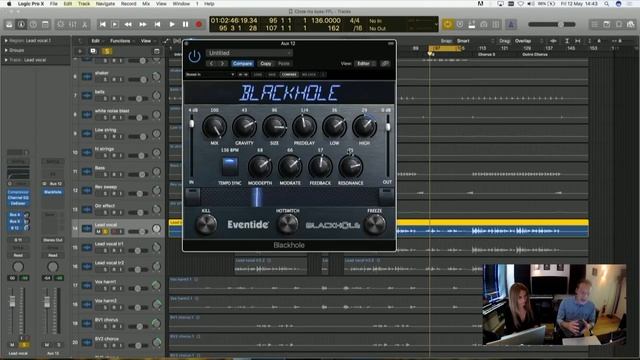Click the Blackhole insert slot on Aux 12
Viewport: 640px width, 360px height.
click(x=53, y=192)
